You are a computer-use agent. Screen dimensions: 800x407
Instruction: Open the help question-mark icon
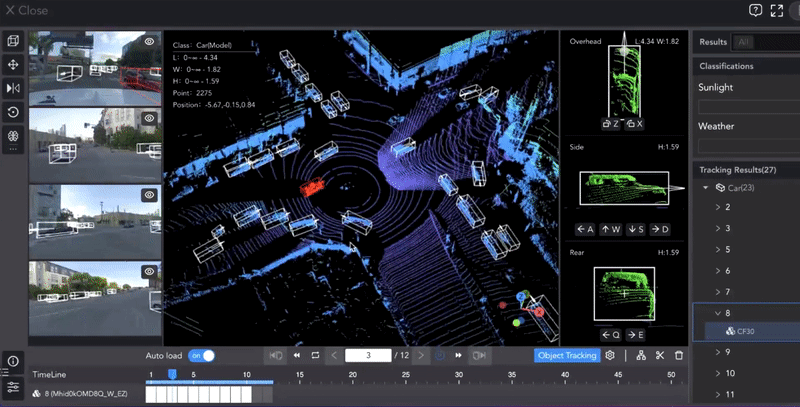755,10
